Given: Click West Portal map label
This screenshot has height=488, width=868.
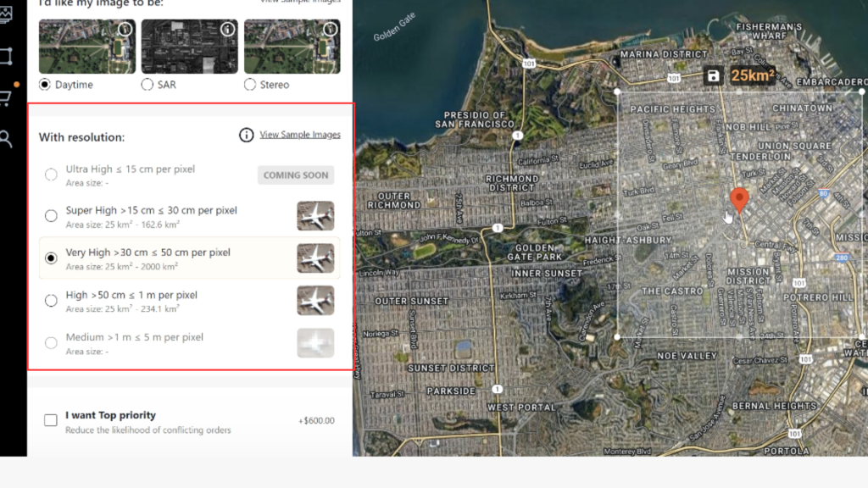Looking at the screenshot, I should coord(521,408).
